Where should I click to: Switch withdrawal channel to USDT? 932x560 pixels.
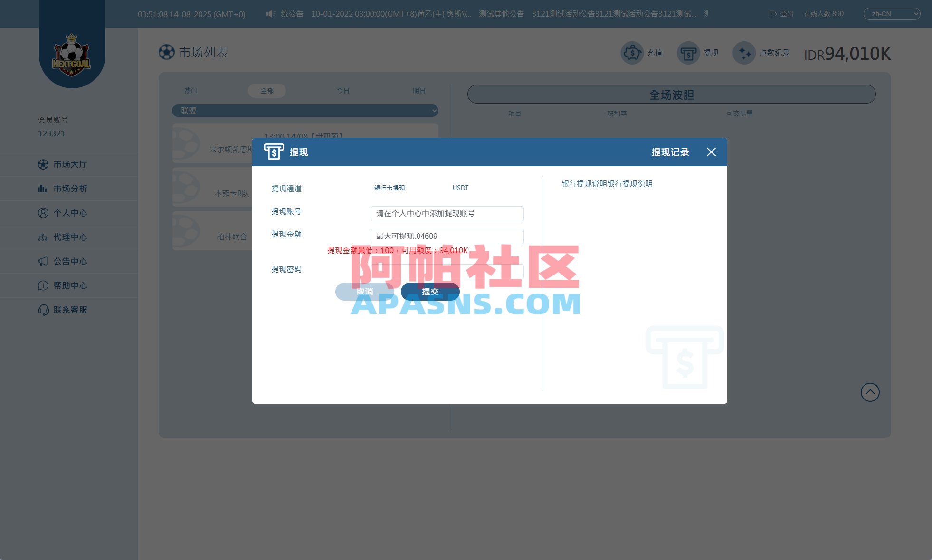click(x=460, y=188)
